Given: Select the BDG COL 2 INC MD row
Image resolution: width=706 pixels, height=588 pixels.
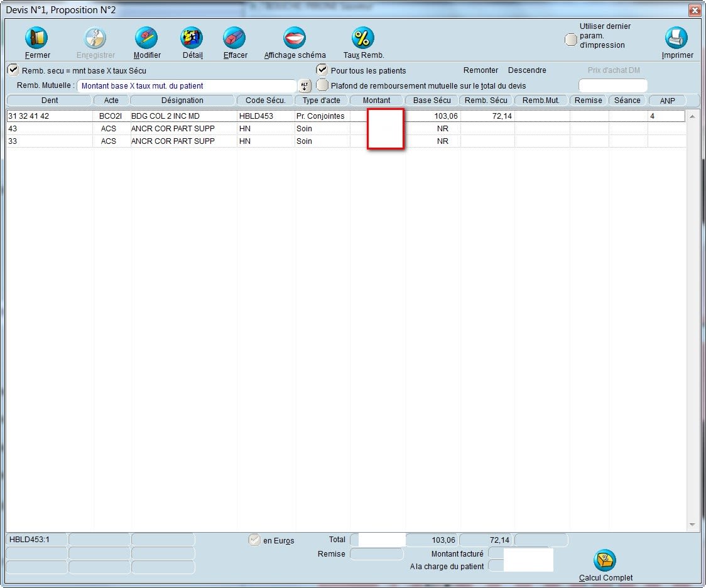Looking at the screenshot, I should [x=165, y=116].
